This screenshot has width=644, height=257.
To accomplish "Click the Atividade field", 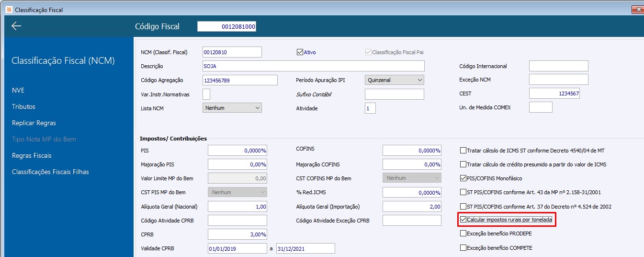I will 370,108.
